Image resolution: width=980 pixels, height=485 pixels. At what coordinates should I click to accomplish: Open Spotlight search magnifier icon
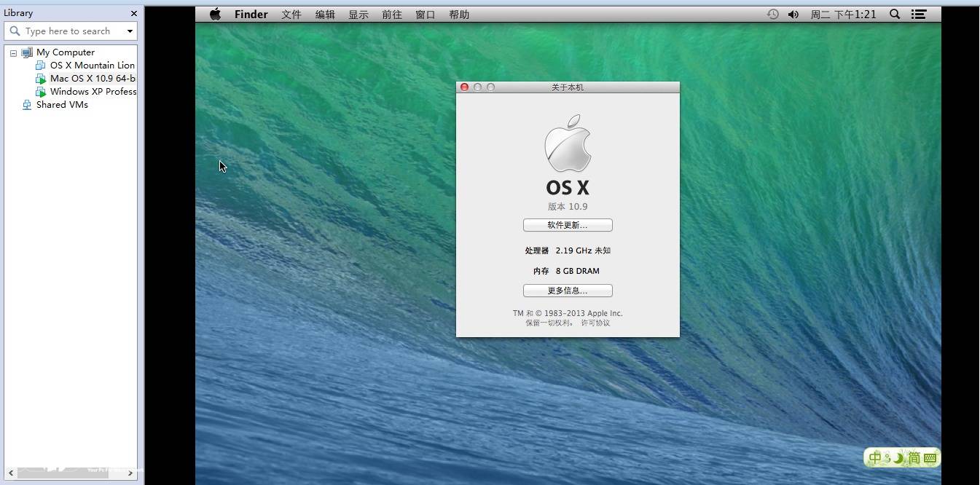pos(895,15)
